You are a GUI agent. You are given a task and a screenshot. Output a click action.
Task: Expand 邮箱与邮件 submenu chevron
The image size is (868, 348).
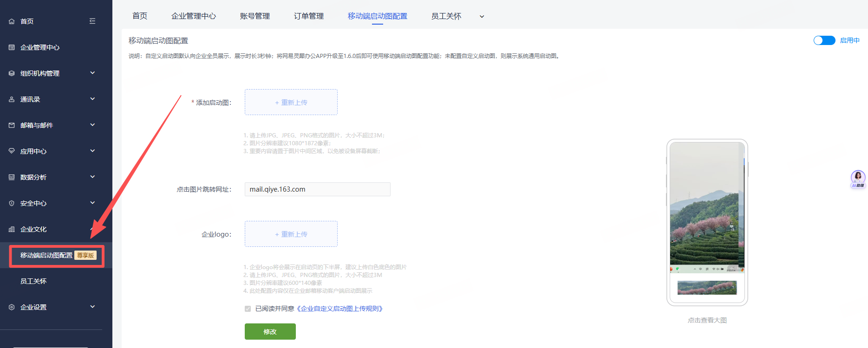92,125
